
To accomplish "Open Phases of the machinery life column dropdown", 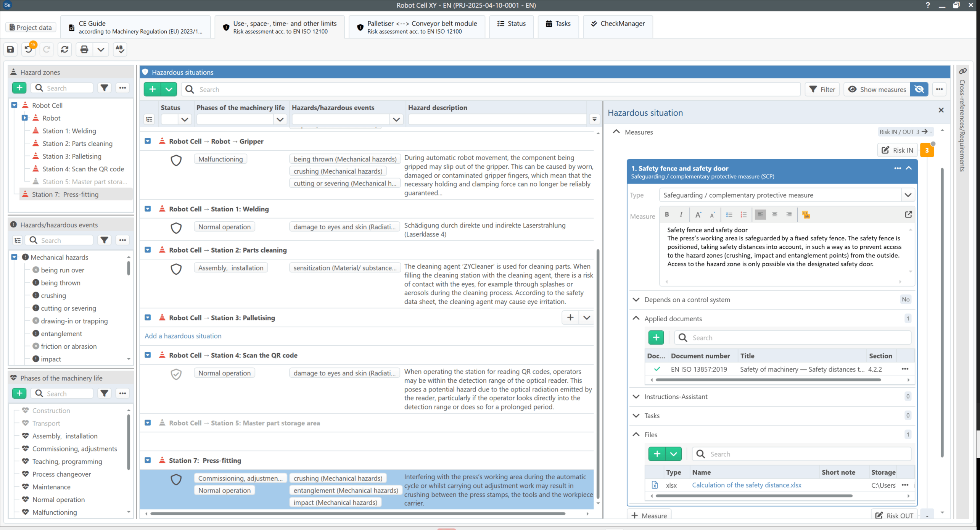I will click(x=280, y=119).
